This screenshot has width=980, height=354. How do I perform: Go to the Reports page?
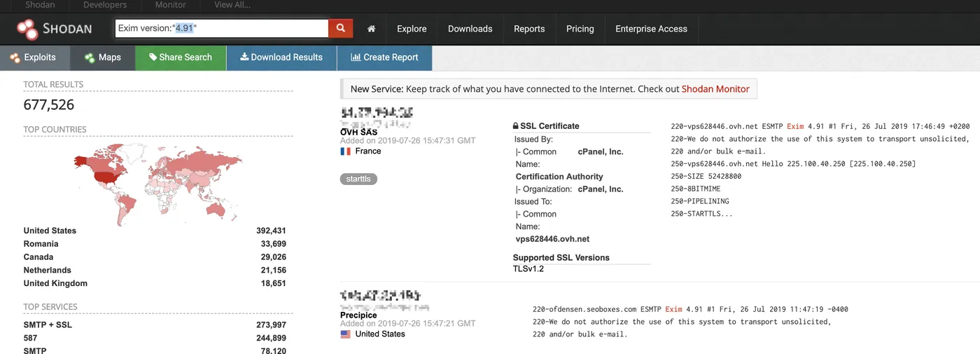529,29
